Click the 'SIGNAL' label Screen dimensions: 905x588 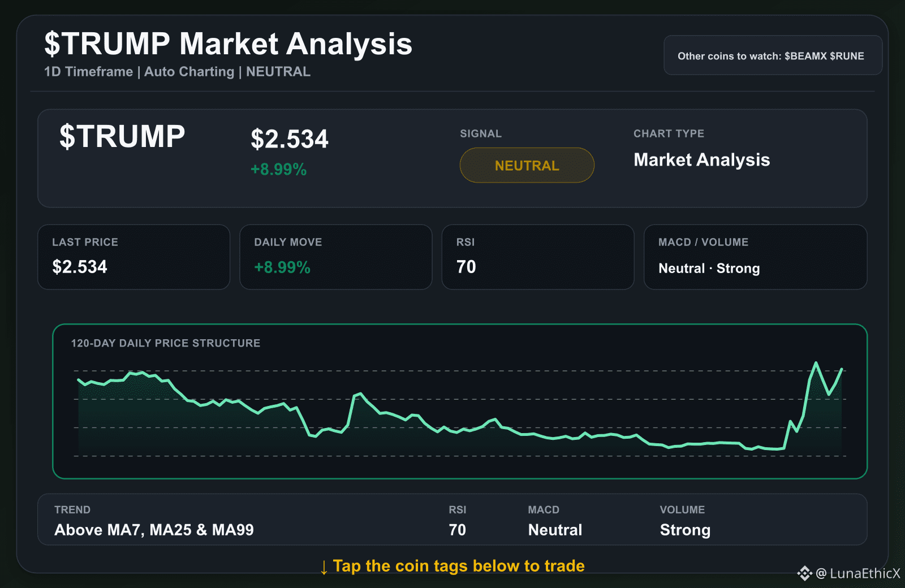[x=480, y=133]
